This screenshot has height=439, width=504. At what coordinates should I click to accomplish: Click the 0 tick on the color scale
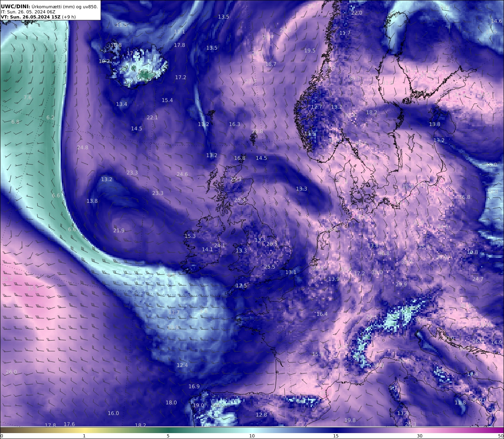[x=2, y=436]
